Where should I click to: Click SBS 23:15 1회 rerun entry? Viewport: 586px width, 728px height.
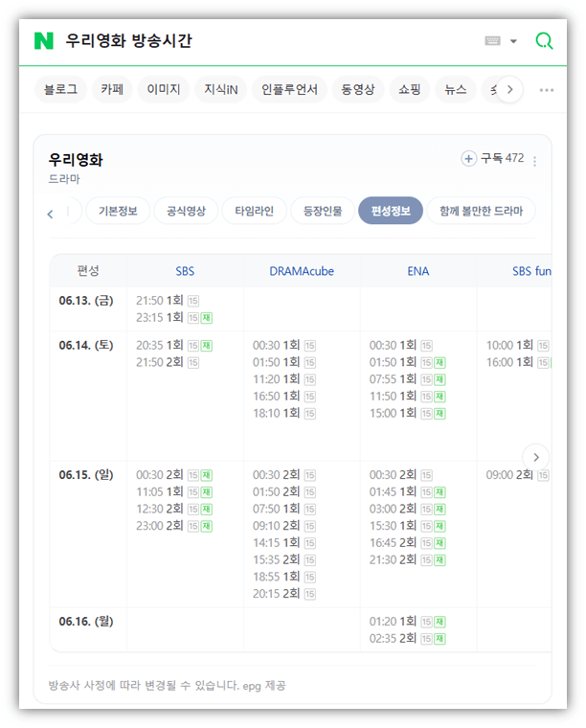pos(174,318)
